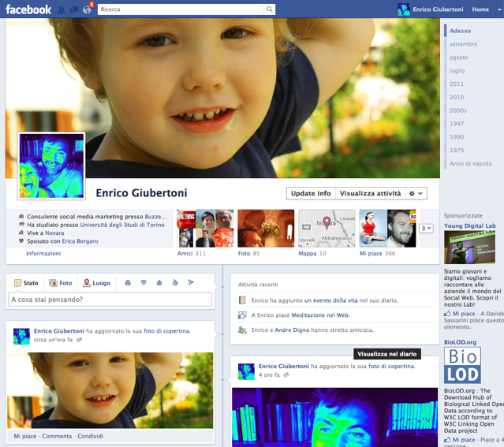Open audience globe icon on 4 ore fa post
This screenshot has width=504, height=447.
click(286, 375)
